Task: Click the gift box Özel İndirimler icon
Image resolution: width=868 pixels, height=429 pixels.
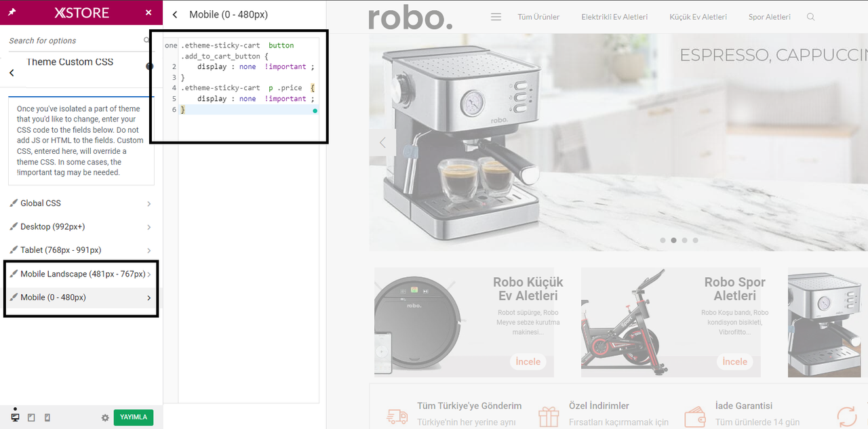Action: [549, 415]
